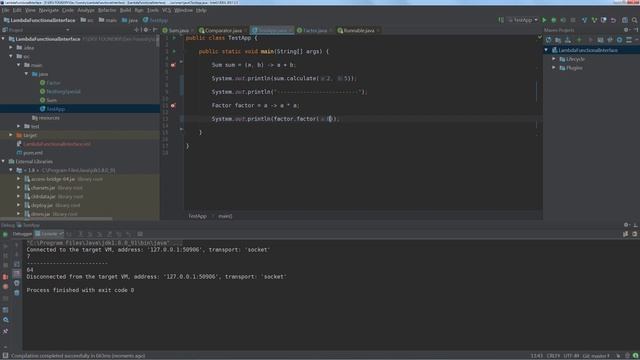Open the Refactor menu
This screenshot has width=640, height=360.
pos(107,10)
